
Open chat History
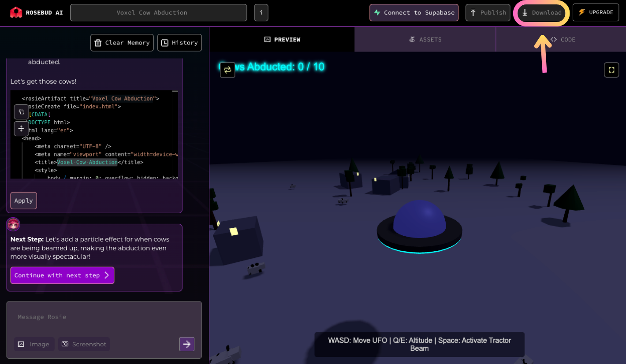click(179, 43)
